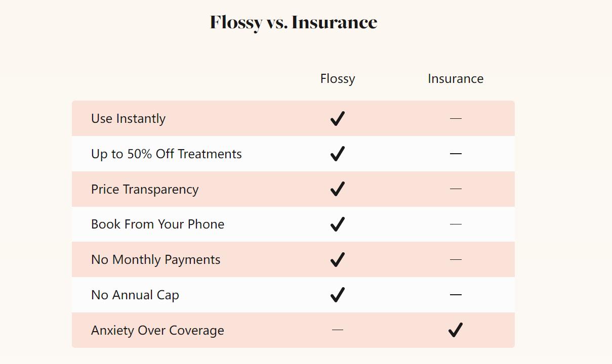
Task: Click Flossy dash for Anxiety Over Coverage
Action: click(338, 330)
